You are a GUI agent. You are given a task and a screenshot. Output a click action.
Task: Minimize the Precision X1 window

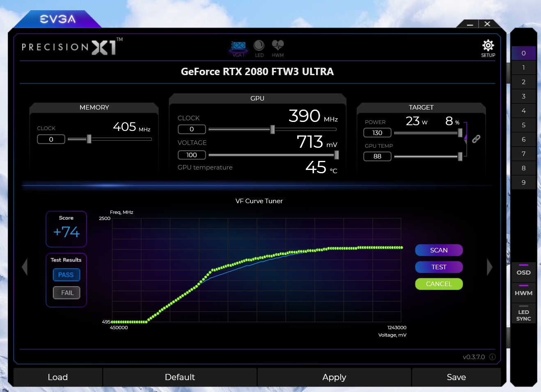470,24
